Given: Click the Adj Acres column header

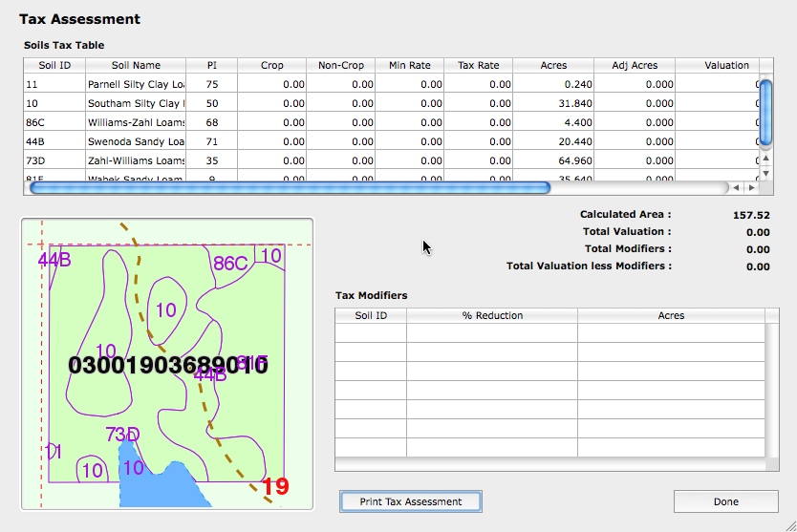Looking at the screenshot, I should click(x=635, y=65).
